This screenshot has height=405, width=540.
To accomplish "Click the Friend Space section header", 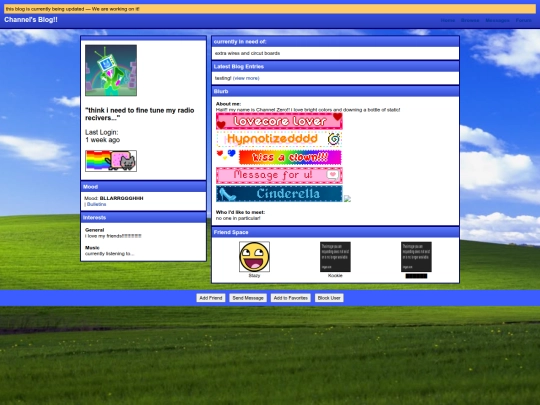I will click(335, 232).
